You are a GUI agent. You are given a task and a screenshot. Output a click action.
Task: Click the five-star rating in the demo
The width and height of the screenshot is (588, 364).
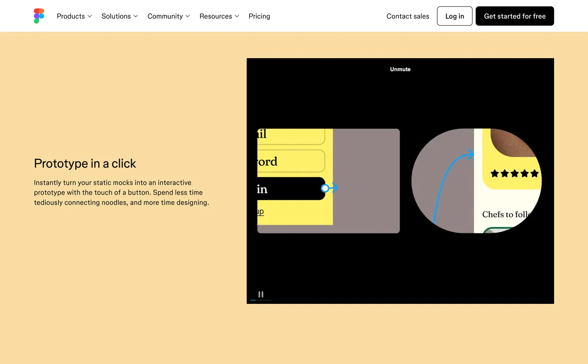(514, 174)
